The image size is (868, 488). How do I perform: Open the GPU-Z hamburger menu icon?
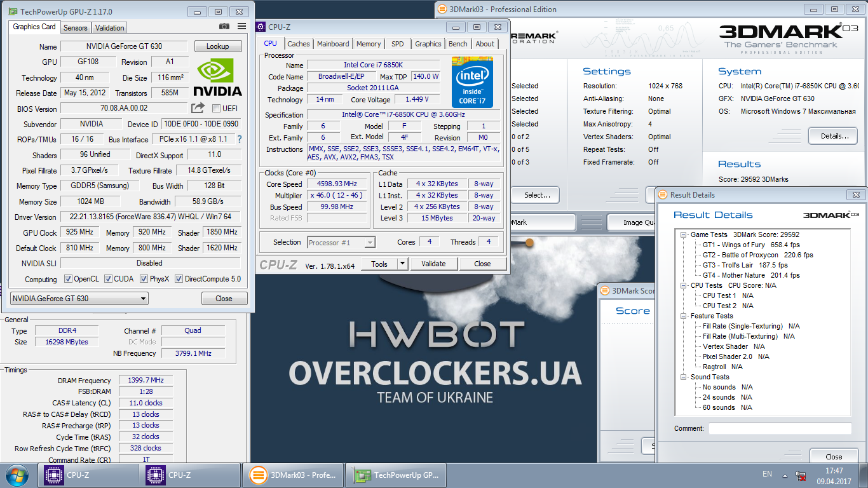coord(241,27)
